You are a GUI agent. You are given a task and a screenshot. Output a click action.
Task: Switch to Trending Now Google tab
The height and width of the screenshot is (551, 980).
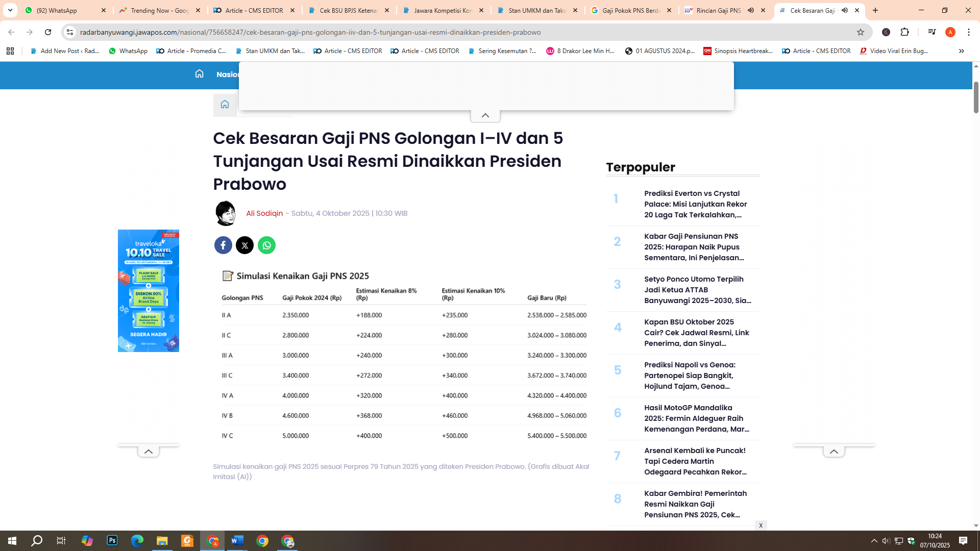[x=160, y=10]
